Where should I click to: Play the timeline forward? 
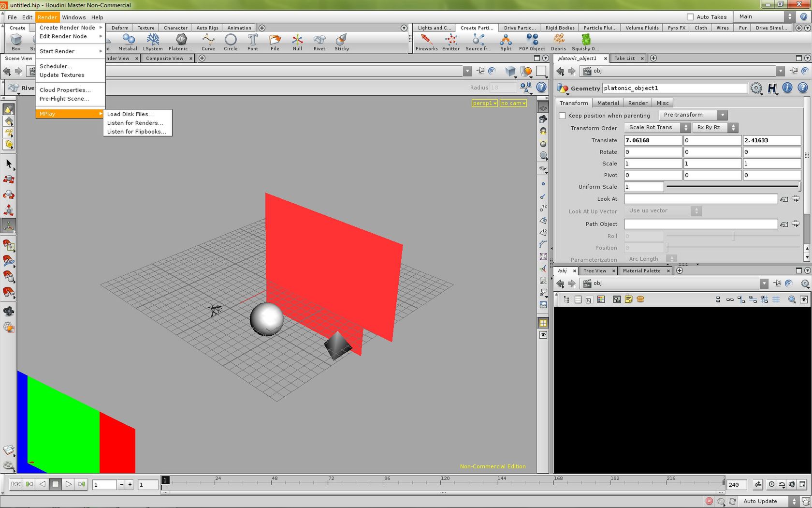68,484
